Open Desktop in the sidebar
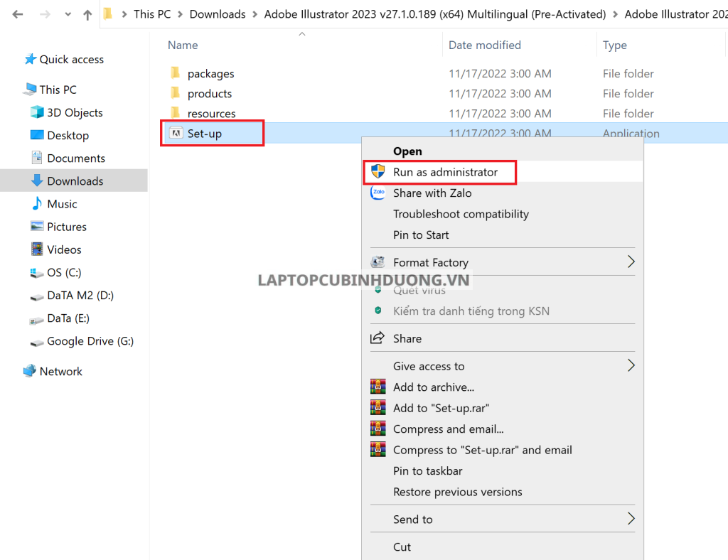 [68, 136]
